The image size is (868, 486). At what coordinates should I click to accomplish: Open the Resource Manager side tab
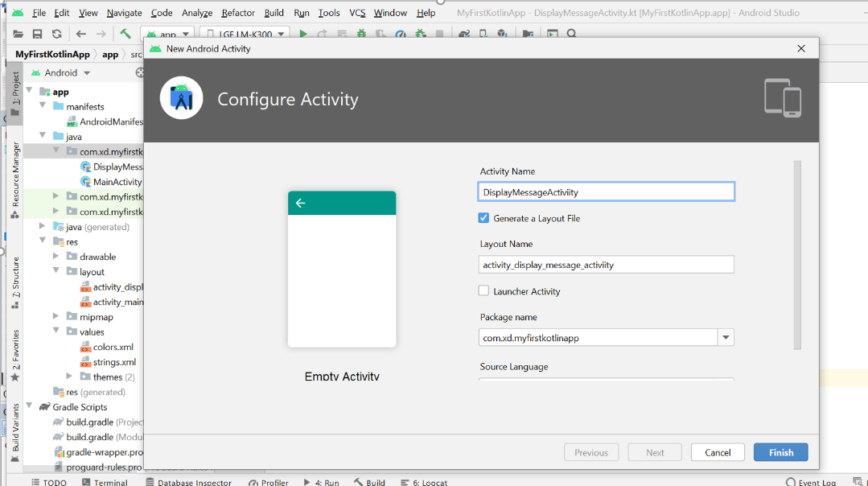tap(15, 179)
